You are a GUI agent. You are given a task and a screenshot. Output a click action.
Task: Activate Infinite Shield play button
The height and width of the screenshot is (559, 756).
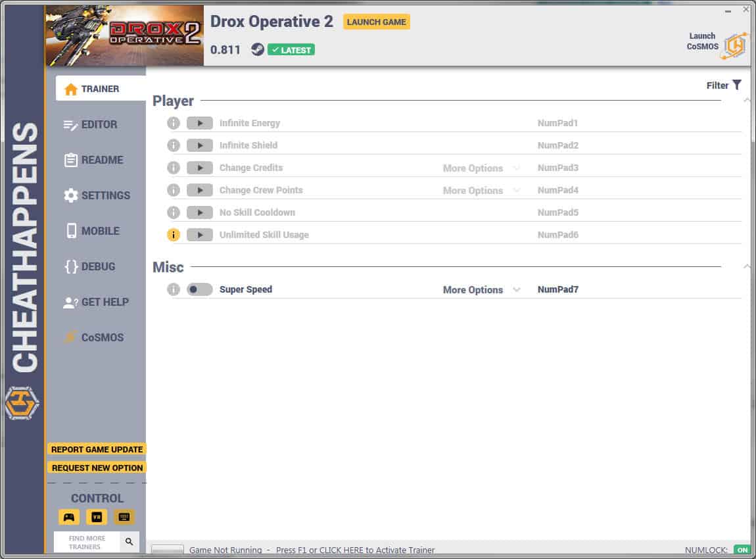pos(200,145)
